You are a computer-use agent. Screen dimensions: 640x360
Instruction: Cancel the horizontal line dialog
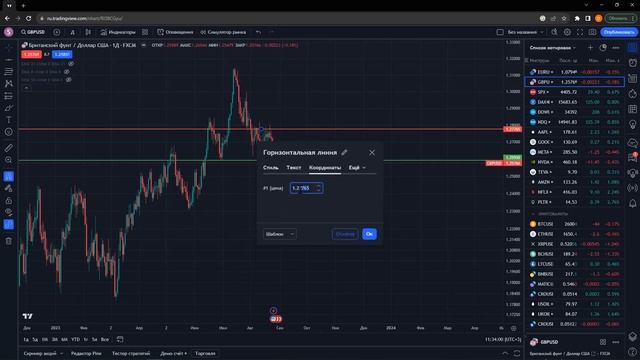345,234
